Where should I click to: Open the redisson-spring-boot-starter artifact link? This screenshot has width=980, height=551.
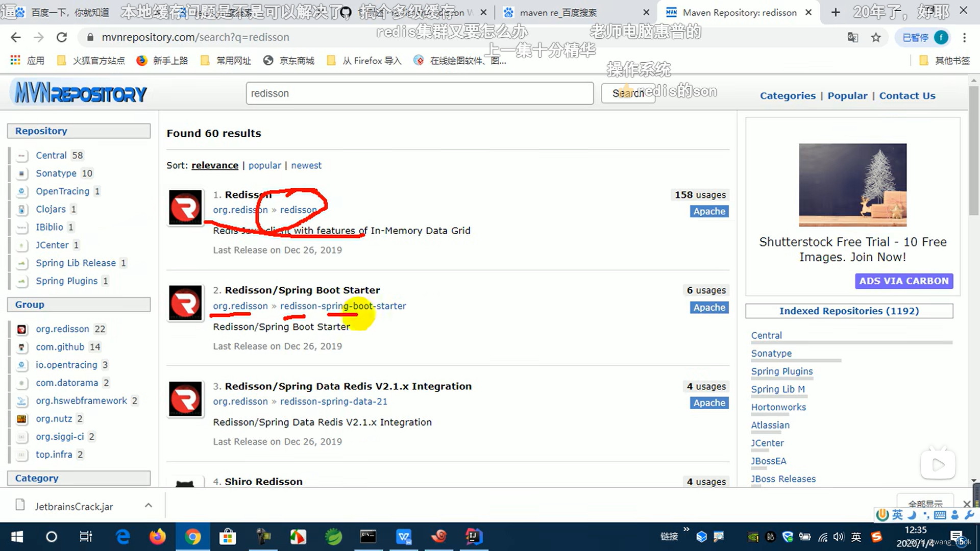pyautogui.click(x=343, y=306)
